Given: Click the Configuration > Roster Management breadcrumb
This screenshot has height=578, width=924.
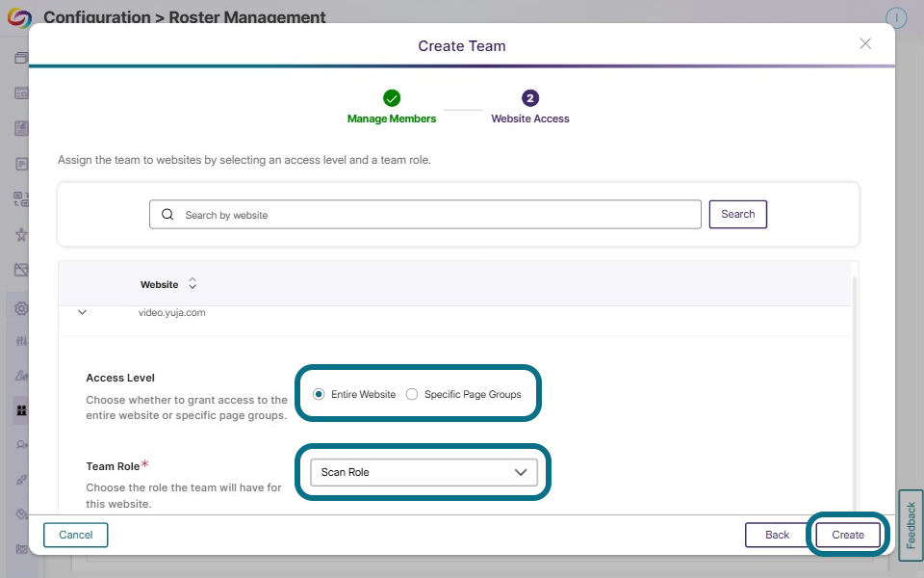Looking at the screenshot, I should click(185, 17).
